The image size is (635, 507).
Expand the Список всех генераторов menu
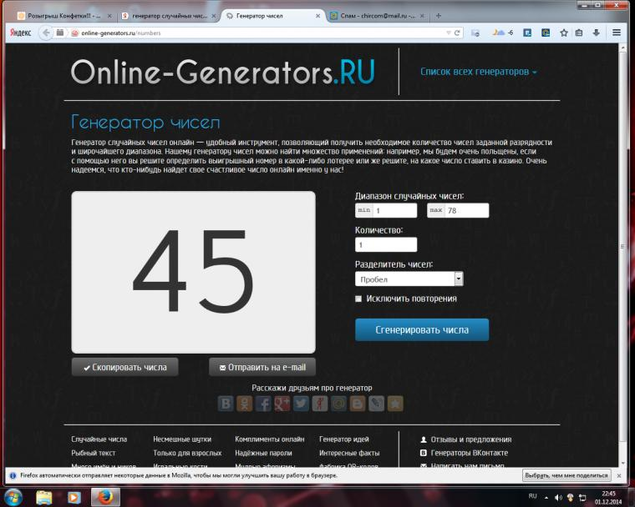(478, 72)
